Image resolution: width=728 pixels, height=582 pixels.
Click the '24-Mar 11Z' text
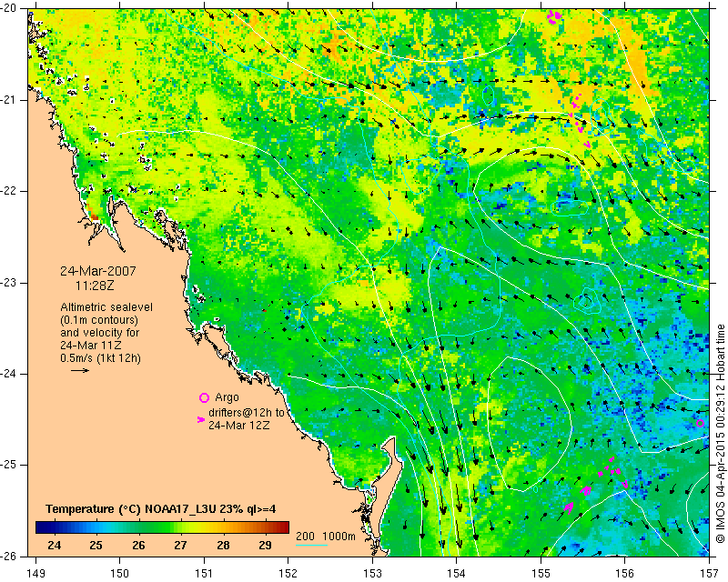tap(91, 346)
